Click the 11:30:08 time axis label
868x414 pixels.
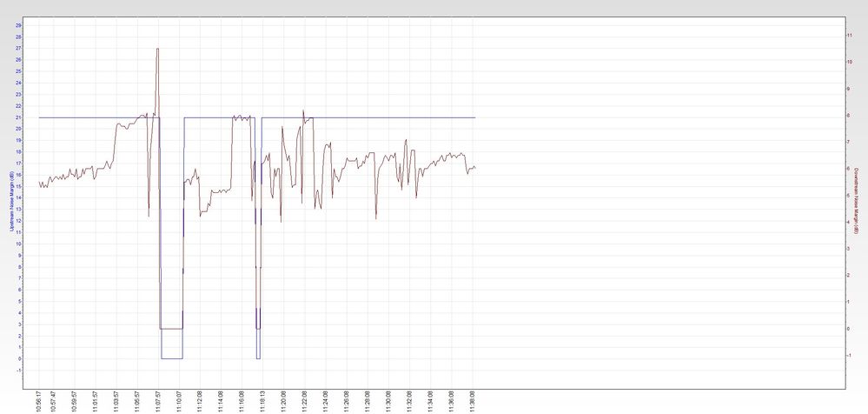[388, 401]
